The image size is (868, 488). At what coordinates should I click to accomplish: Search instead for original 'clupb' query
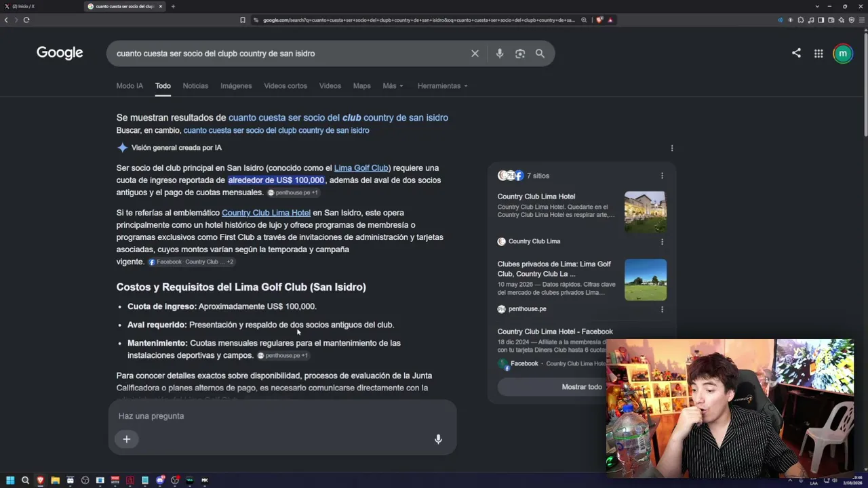click(x=276, y=130)
